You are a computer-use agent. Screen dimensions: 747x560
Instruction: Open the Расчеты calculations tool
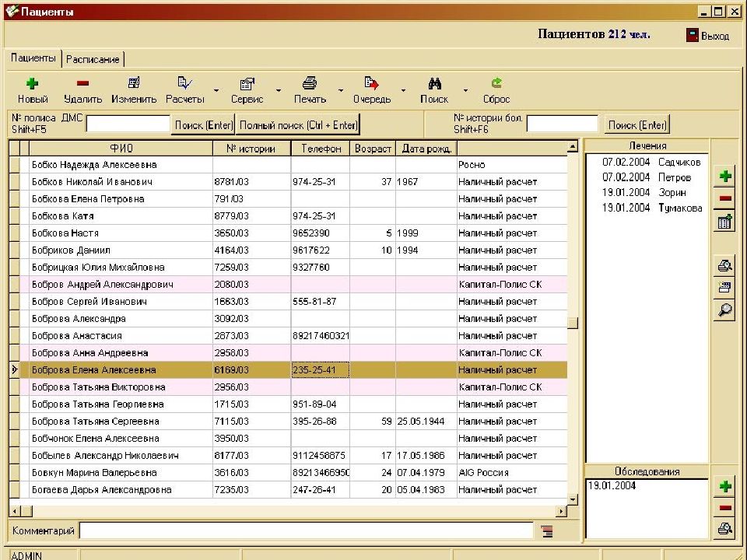click(x=185, y=90)
